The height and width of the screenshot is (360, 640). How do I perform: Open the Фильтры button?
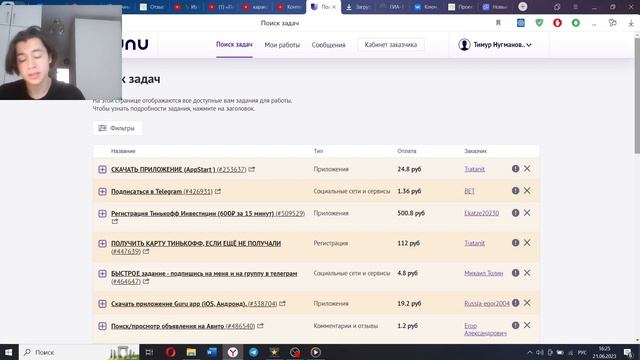click(117, 128)
